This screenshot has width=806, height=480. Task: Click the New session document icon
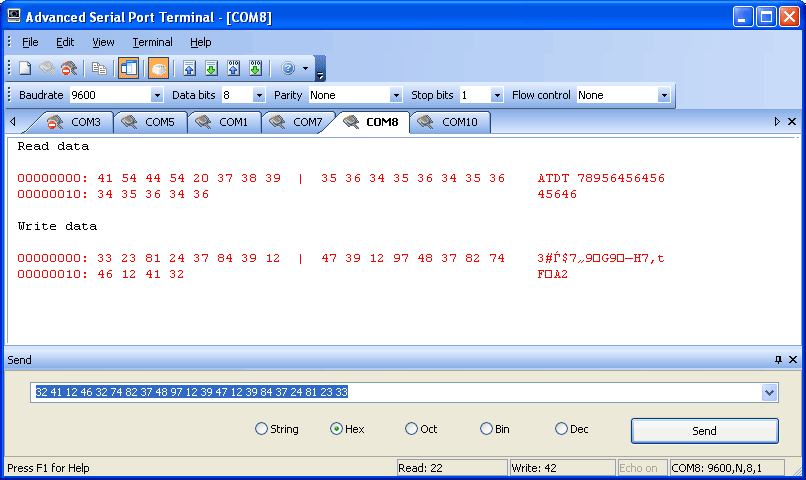25,68
